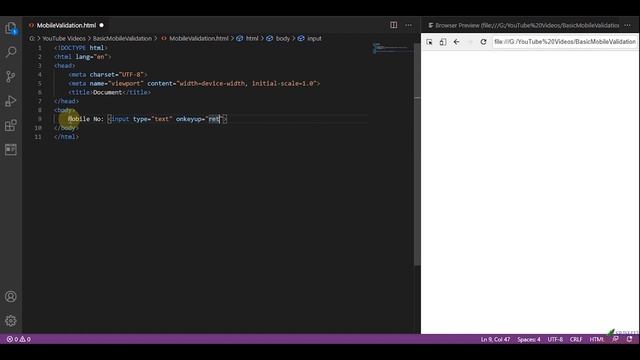640x360 pixels.
Task: Open editor More Actions ellipsis
Action: pyautogui.click(x=409, y=25)
